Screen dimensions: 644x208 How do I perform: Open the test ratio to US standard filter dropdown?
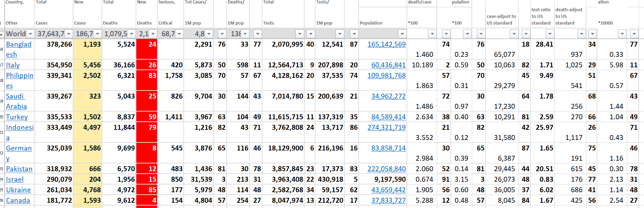pyautogui.click(x=550, y=34)
